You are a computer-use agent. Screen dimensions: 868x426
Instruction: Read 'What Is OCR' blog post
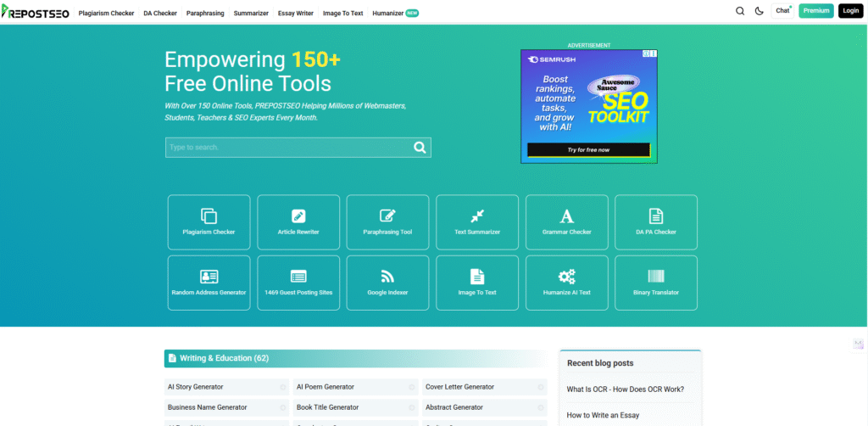[625, 390]
